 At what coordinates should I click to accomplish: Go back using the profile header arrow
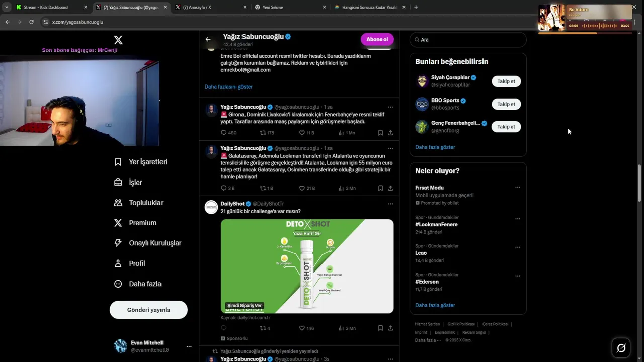tap(208, 39)
